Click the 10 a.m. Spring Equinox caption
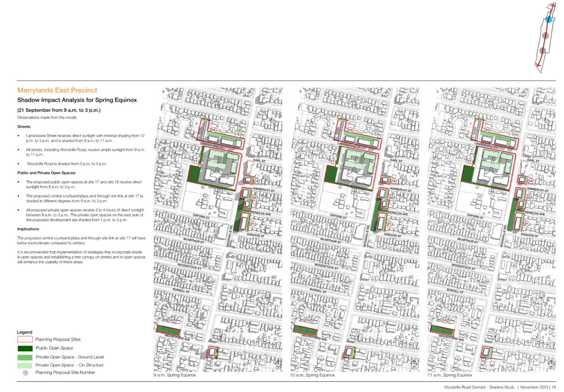 pyautogui.click(x=312, y=375)
